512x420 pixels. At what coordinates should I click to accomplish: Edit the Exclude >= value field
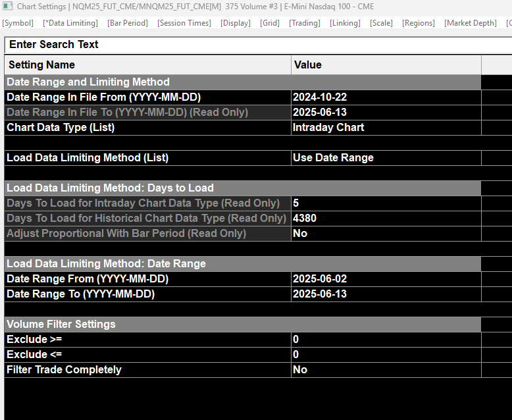coord(386,339)
